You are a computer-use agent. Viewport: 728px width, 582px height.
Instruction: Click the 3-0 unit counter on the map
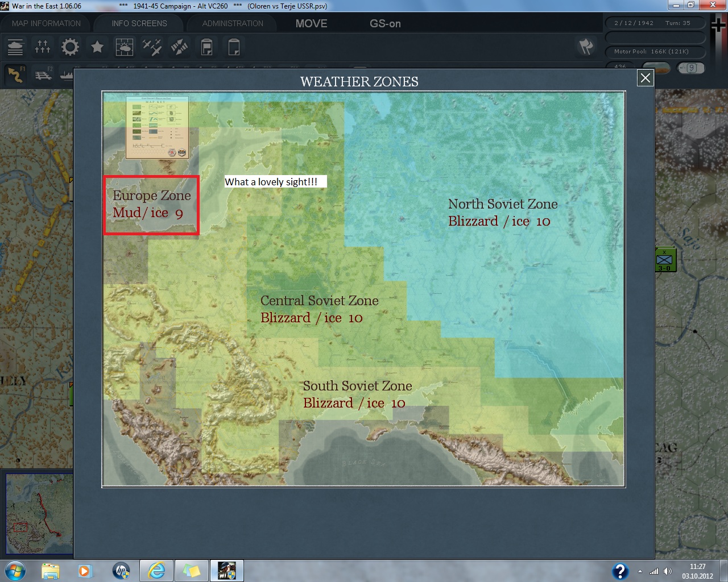tap(664, 260)
